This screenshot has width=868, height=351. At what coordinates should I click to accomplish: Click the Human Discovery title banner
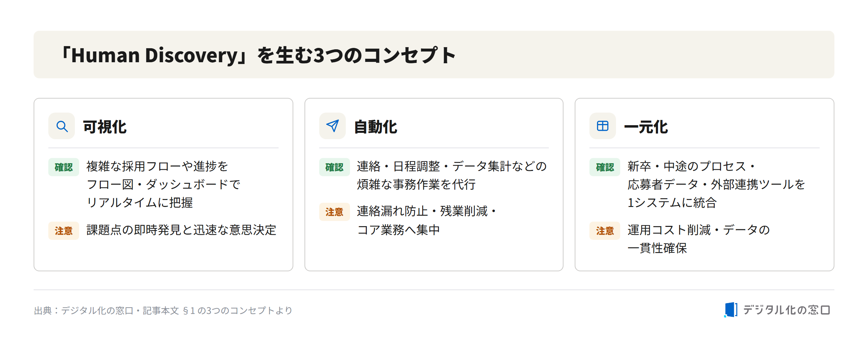(434, 55)
